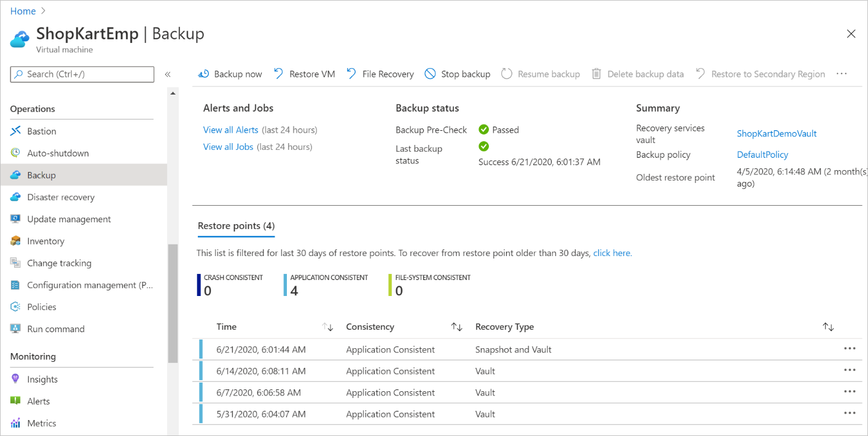Screen dimensions: 868x436
Task: Collapse the sidebar with double chevron
Action: pos(168,74)
